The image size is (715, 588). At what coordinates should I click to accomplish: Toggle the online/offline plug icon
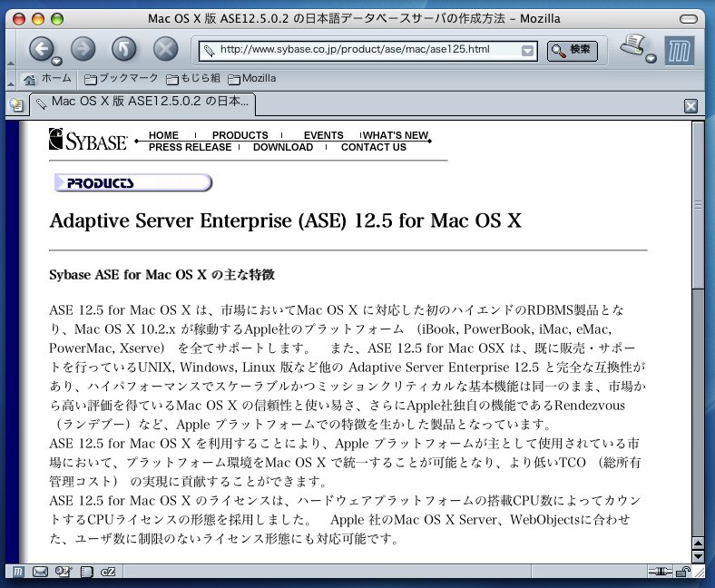pos(660,571)
